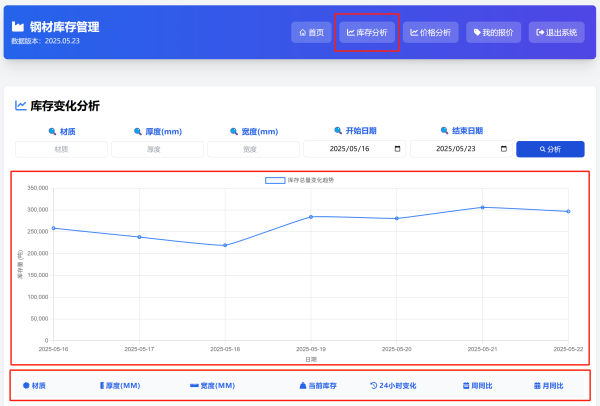Switch to 库存分析 inventory analysis
The width and height of the screenshot is (600, 406).
tap(367, 33)
